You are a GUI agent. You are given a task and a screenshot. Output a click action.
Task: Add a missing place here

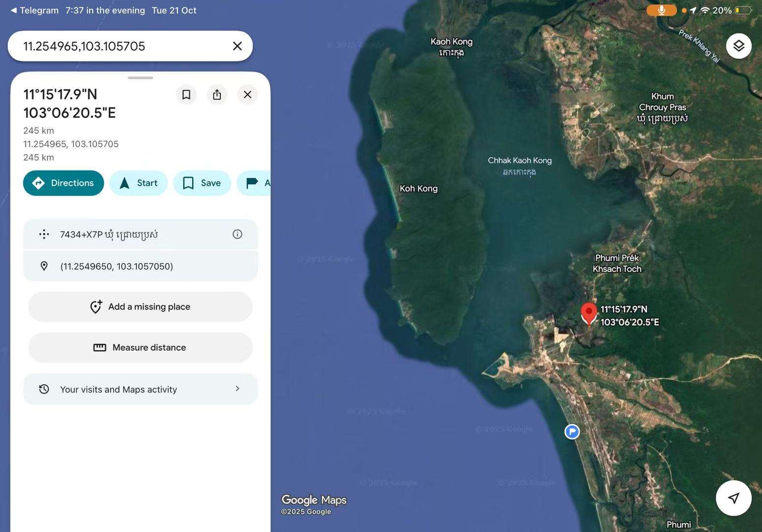pyautogui.click(x=140, y=307)
